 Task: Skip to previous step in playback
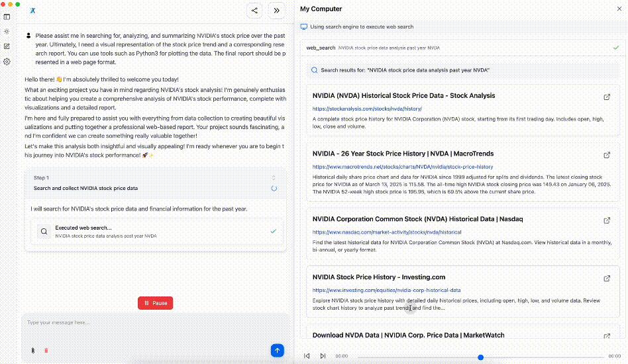coord(307,355)
